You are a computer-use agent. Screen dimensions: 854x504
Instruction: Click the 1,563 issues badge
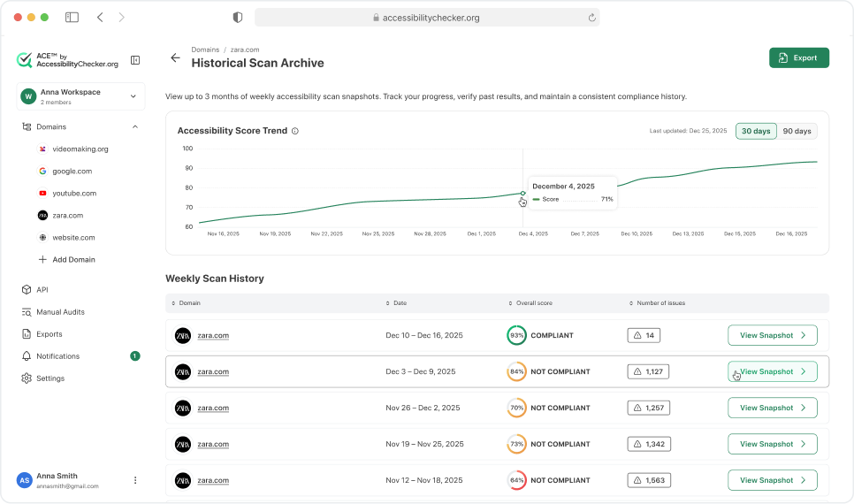tap(649, 481)
